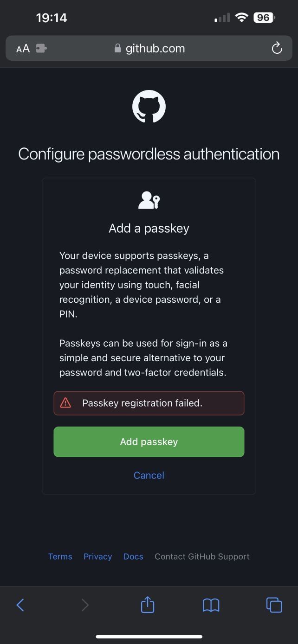The width and height of the screenshot is (298, 644).
Task: Open the Safari share sheet
Action: click(x=148, y=605)
